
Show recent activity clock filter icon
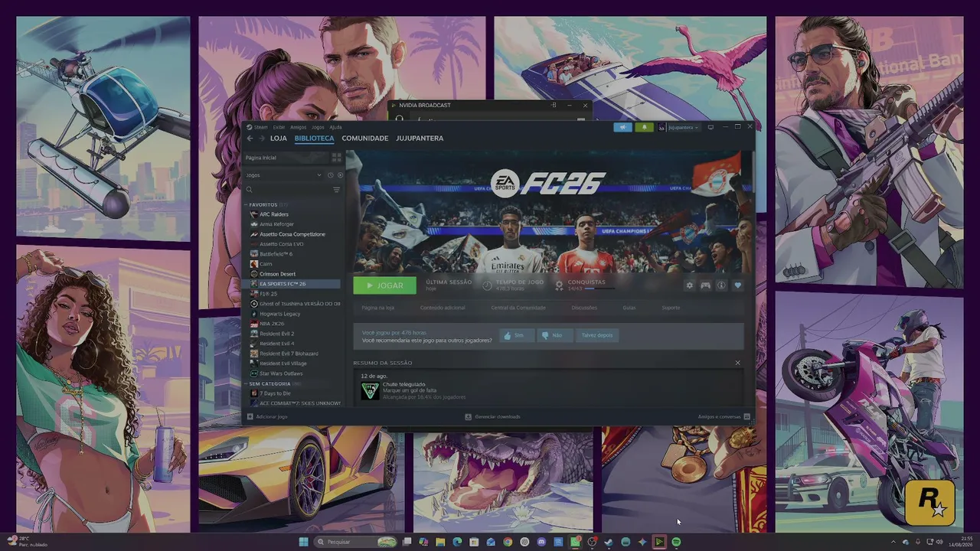[331, 175]
